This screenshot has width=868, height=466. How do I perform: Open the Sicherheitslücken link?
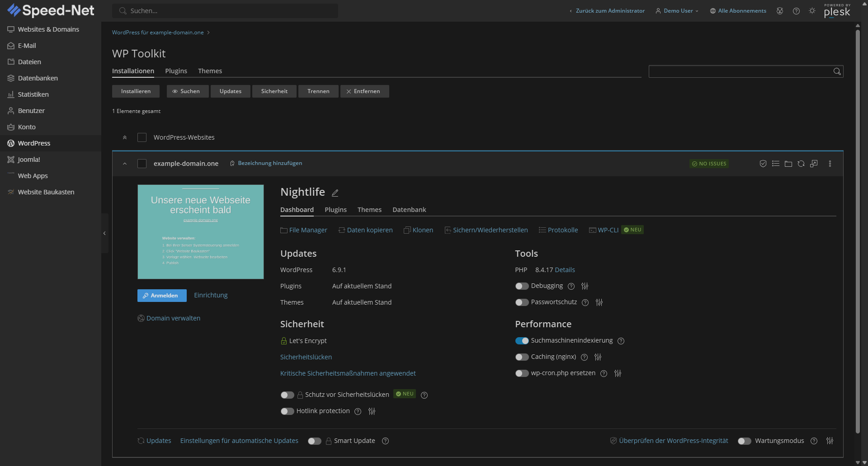click(306, 357)
